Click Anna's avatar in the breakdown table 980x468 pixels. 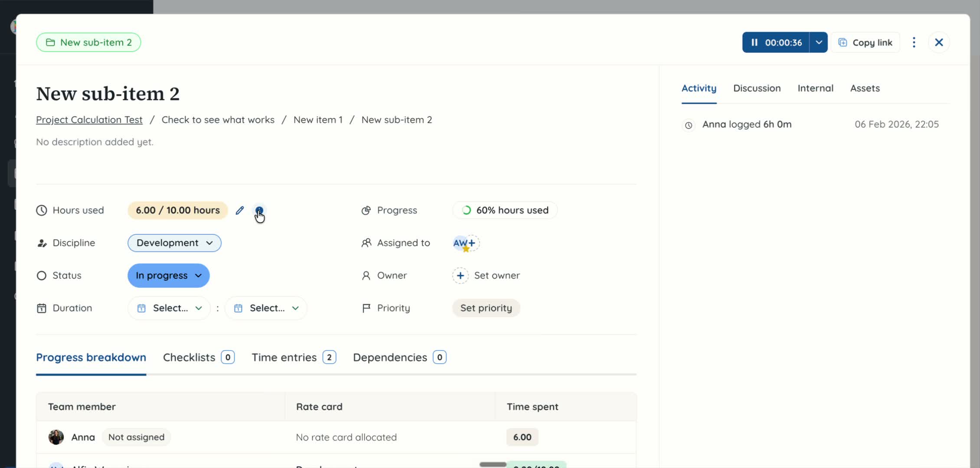[56, 437]
